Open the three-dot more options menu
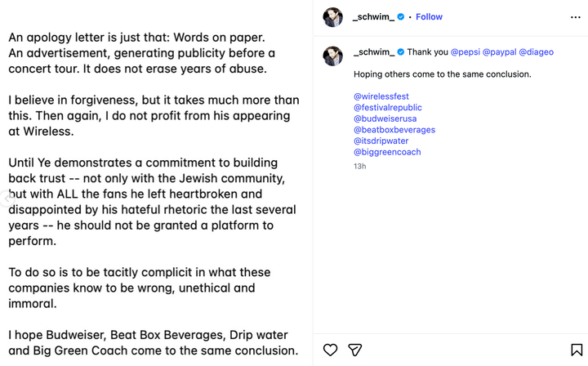This screenshot has width=588, height=366. tap(575, 16)
